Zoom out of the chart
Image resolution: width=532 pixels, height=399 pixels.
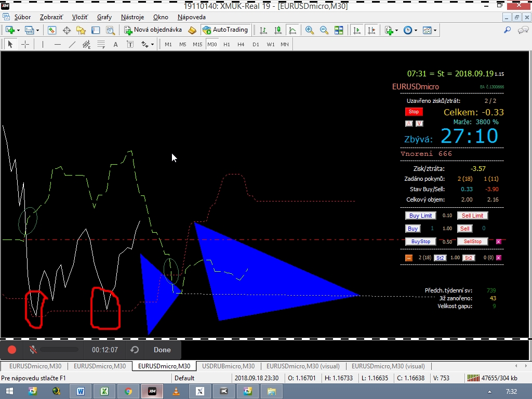324,30
